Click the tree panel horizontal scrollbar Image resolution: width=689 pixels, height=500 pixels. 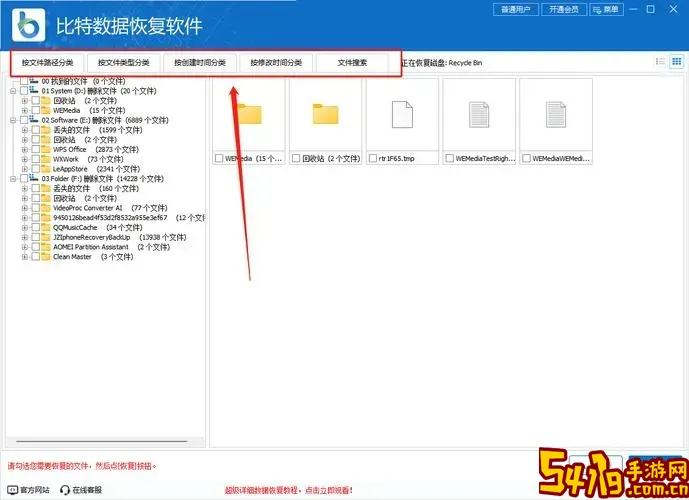102,441
